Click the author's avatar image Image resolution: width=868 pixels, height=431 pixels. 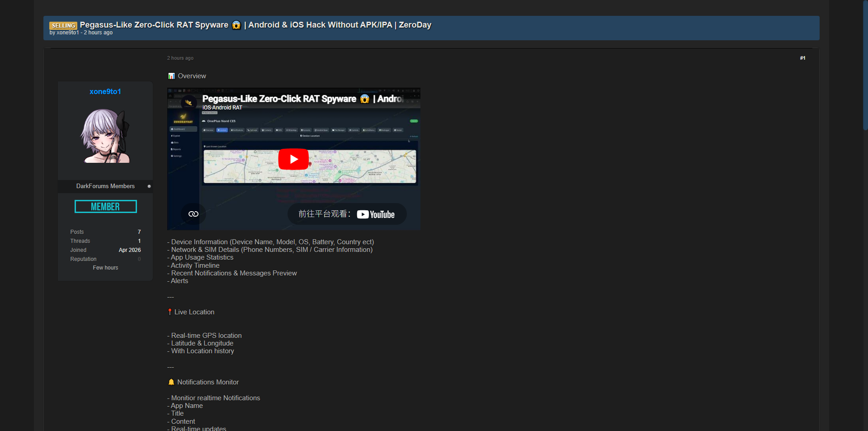click(105, 136)
